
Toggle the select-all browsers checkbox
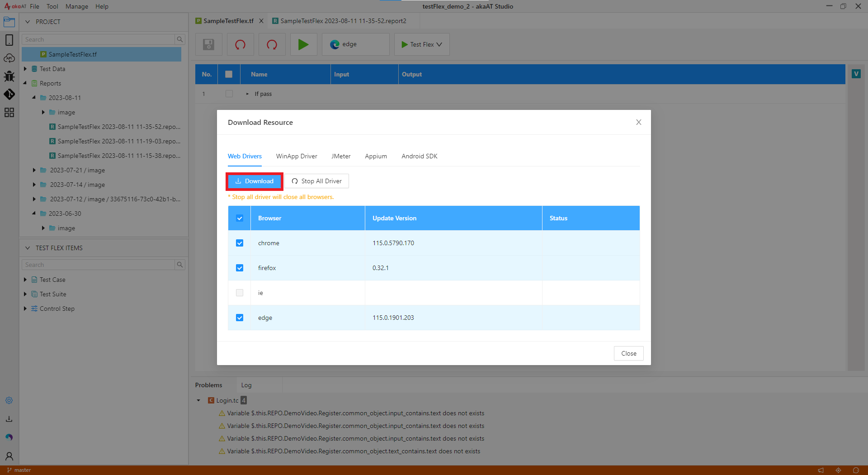point(240,218)
